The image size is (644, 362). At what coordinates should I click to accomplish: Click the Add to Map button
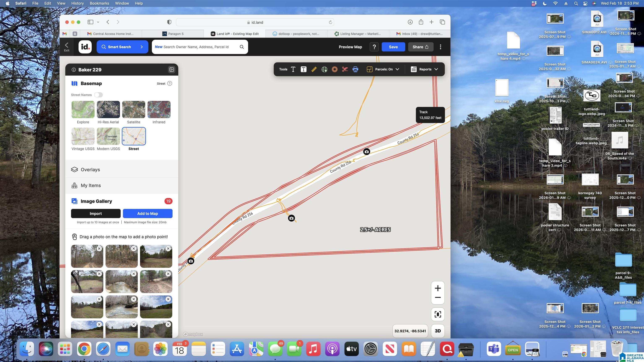tap(147, 213)
